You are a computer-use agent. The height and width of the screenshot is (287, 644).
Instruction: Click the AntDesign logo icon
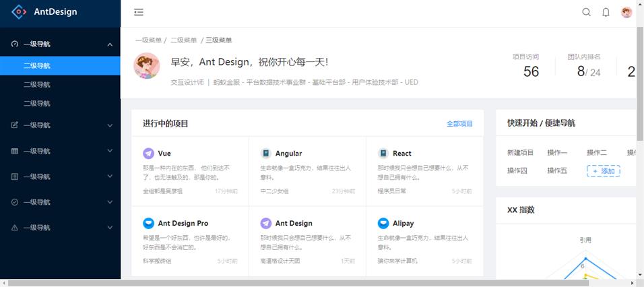pos(19,12)
